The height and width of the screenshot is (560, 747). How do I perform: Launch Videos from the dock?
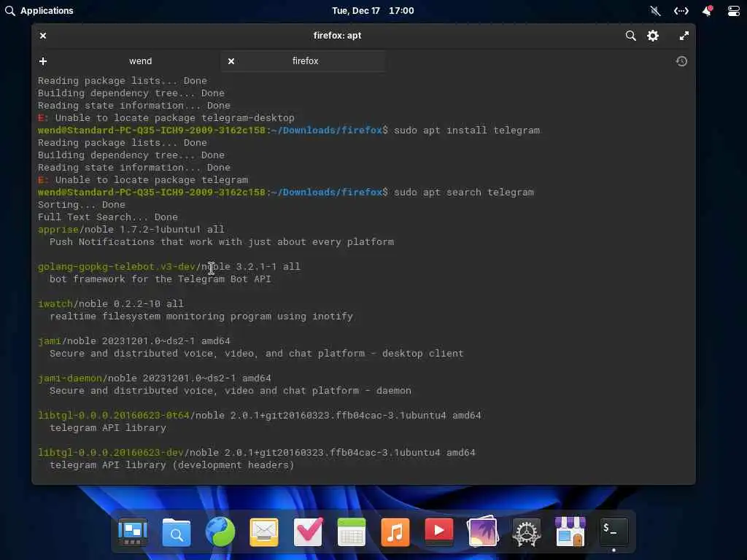click(438, 532)
